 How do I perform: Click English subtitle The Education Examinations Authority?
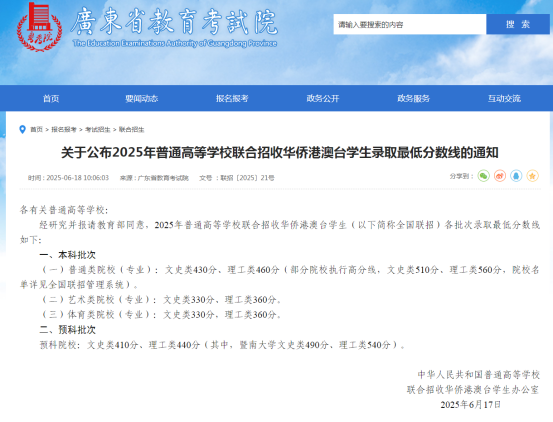click(x=175, y=43)
